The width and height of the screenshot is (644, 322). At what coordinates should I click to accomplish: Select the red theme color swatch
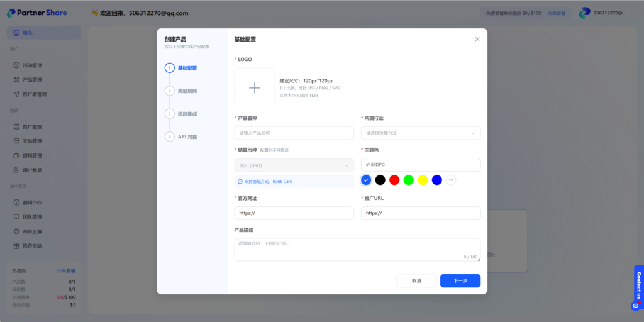tap(394, 180)
